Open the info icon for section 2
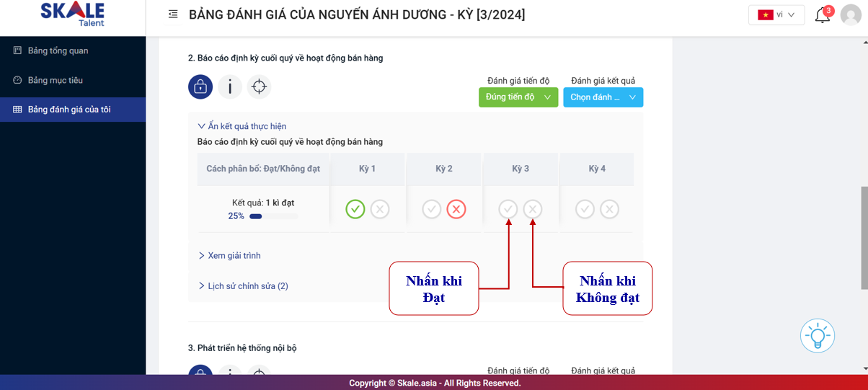 pos(230,87)
